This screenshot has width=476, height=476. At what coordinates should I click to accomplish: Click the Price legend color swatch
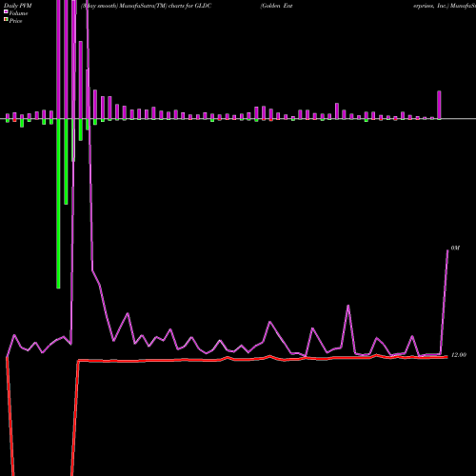point(6,20)
